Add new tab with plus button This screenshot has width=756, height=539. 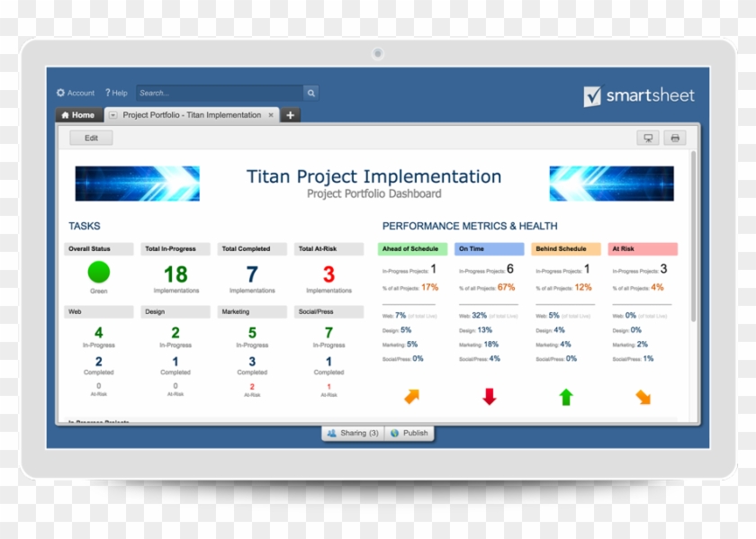290,115
